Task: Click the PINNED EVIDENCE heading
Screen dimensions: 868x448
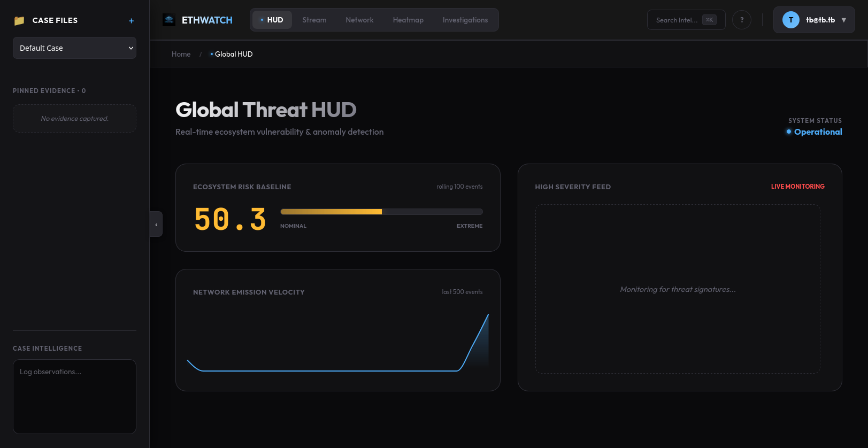Action: [x=49, y=91]
